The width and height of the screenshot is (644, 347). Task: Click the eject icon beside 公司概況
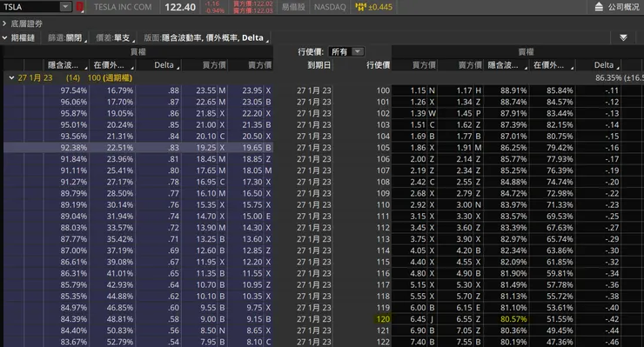(599, 7)
